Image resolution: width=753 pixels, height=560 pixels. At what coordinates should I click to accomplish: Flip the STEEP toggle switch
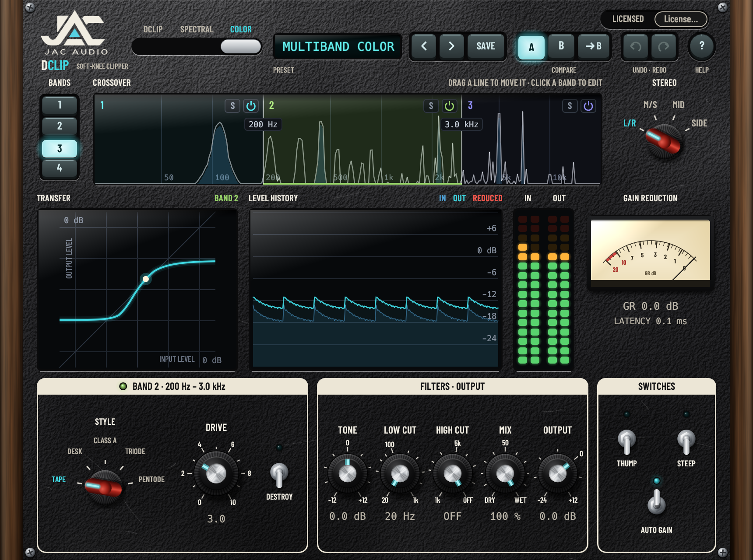pos(686,442)
